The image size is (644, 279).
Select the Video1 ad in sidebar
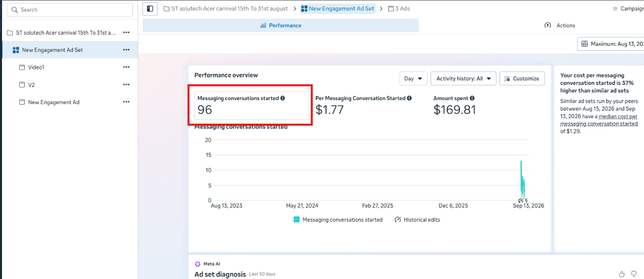click(36, 67)
